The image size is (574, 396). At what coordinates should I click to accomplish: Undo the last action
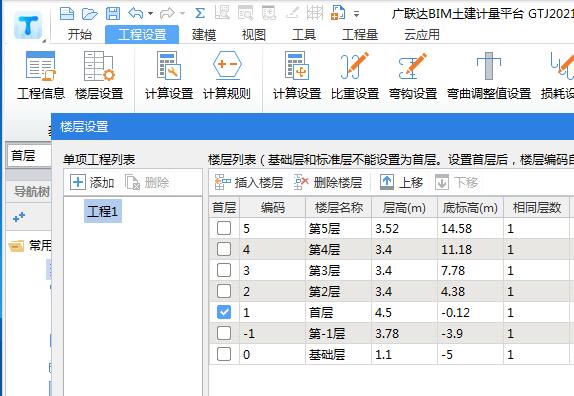(x=136, y=14)
